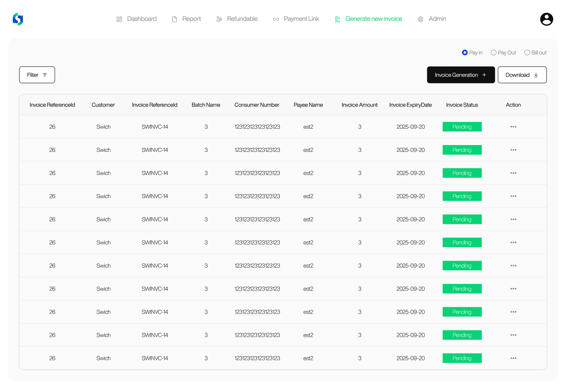566x392 pixels.
Task: Go to the Admin section
Action: pos(432,19)
